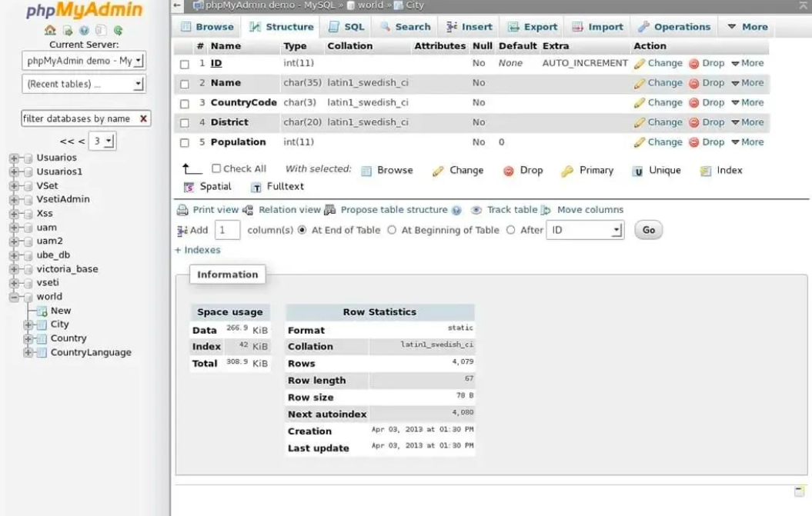Tick the checkbox for the ID column
This screenshot has width=812, height=516.
pyautogui.click(x=185, y=64)
